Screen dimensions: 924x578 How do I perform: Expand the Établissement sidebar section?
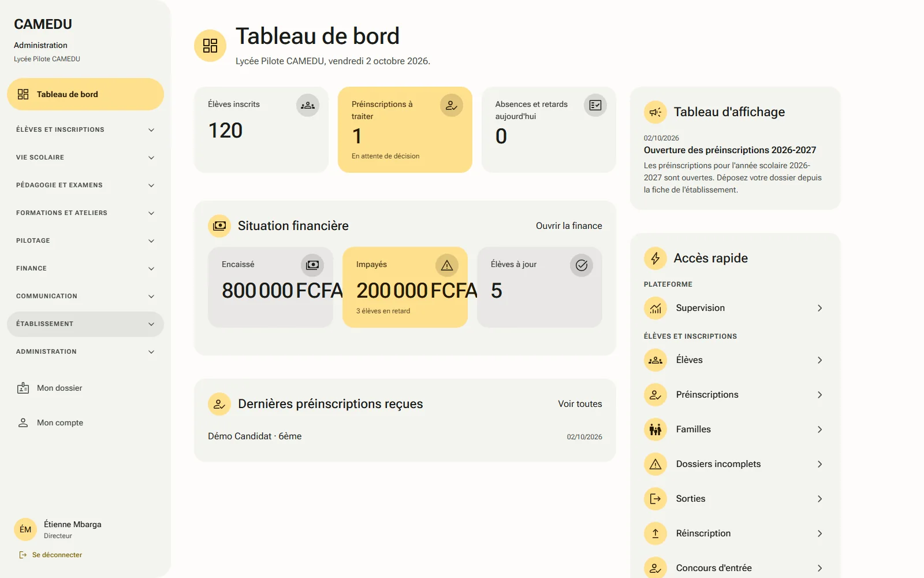coord(85,324)
